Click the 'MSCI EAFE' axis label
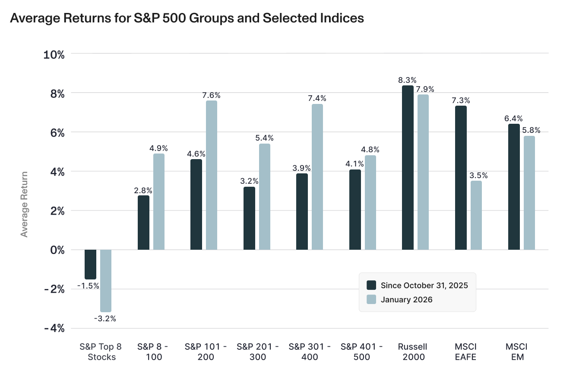 (x=465, y=352)
